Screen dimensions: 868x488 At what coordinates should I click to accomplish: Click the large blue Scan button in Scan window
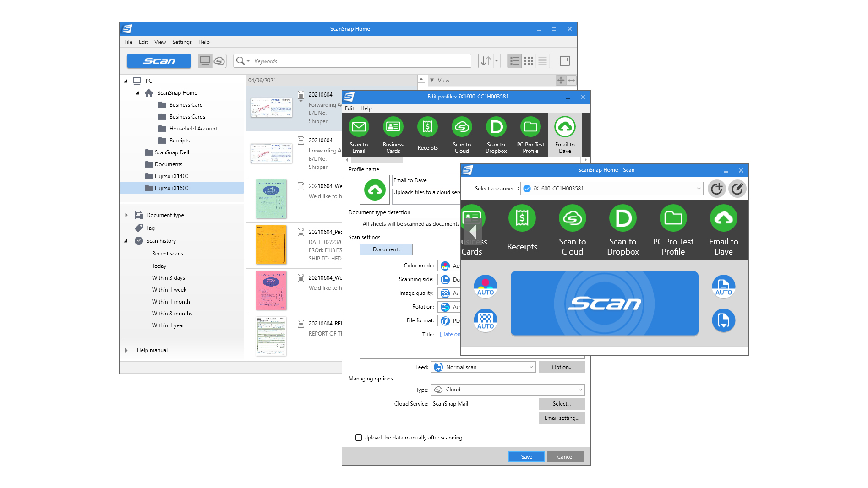605,304
